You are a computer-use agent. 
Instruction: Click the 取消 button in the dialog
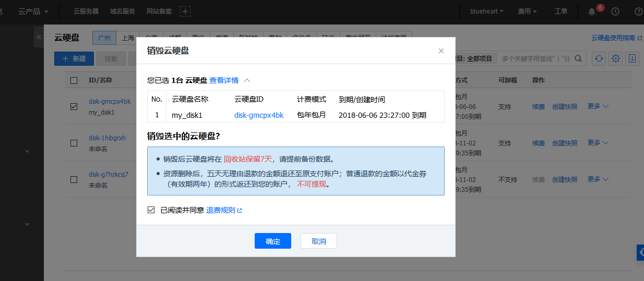(x=318, y=241)
